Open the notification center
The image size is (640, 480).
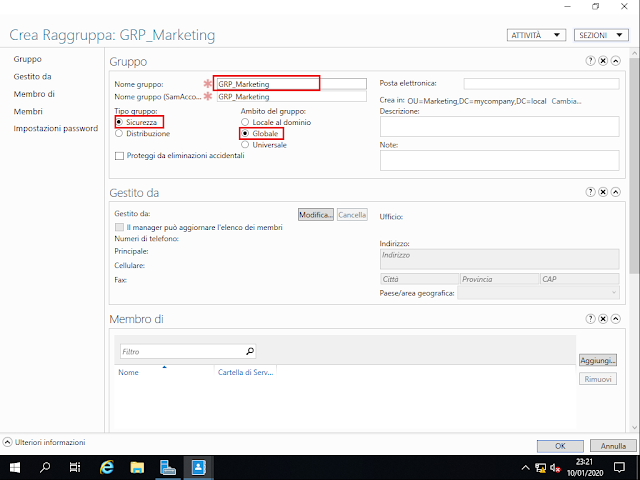tap(619, 468)
